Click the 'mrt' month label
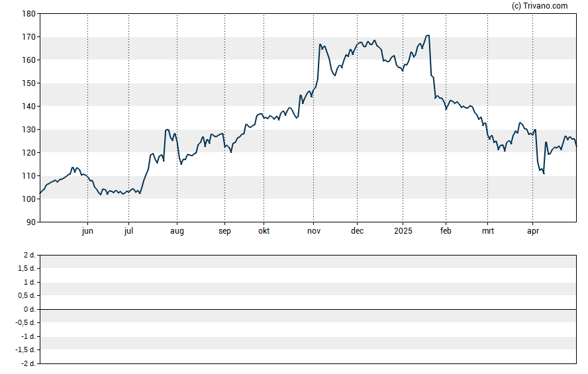The width and height of the screenshot is (588, 374). click(x=488, y=231)
